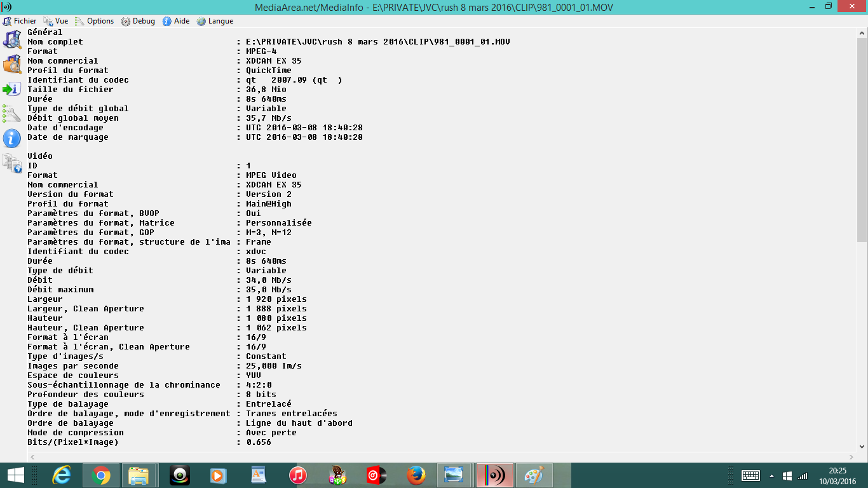The height and width of the screenshot is (488, 868).
Task: Click the 'Date d'encodage' label
Action: pyautogui.click(x=65, y=128)
